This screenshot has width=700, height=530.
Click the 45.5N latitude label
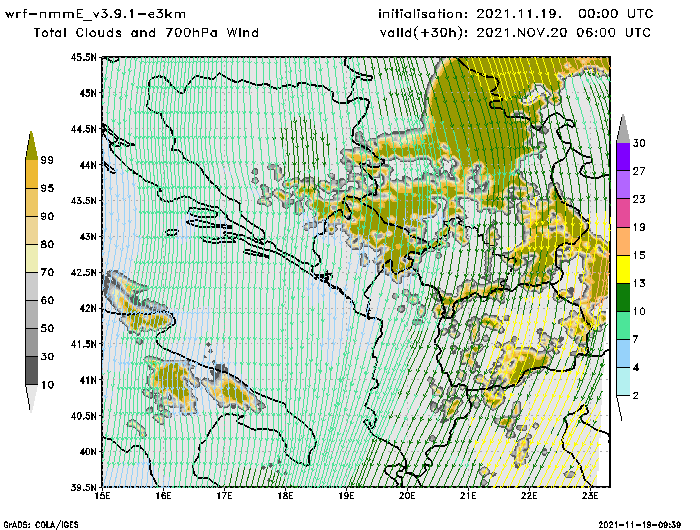tap(83, 57)
